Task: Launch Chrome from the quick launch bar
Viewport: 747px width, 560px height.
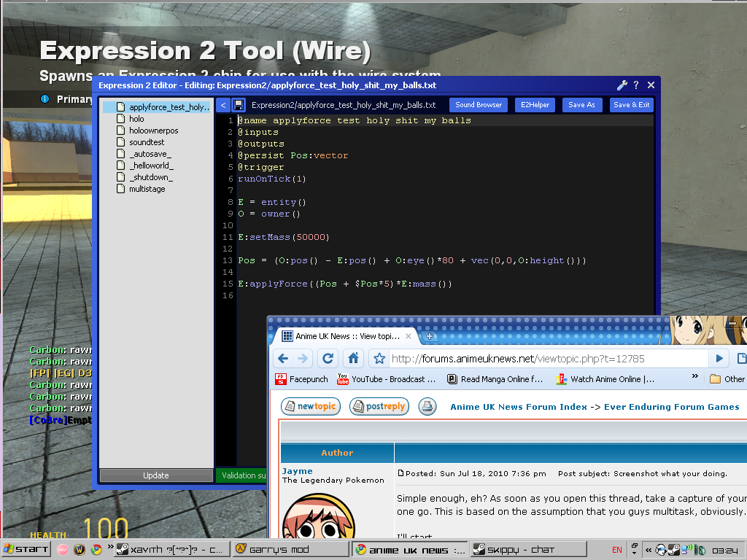Action: [x=96, y=550]
